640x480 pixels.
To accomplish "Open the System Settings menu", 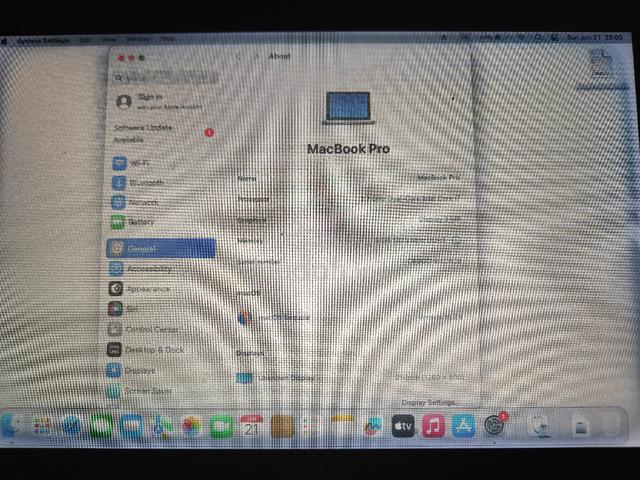I will pyautogui.click(x=43, y=41).
